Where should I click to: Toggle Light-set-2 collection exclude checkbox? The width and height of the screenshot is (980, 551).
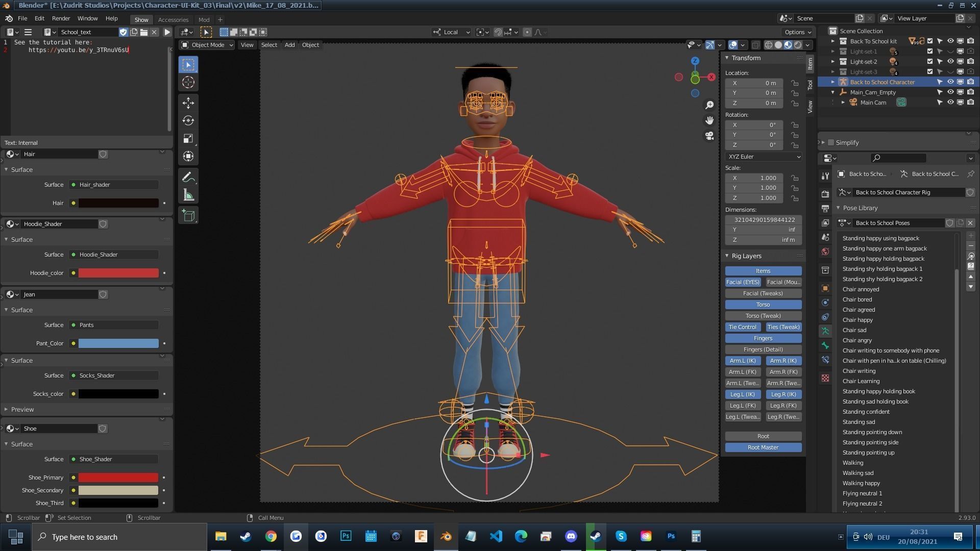(929, 62)
